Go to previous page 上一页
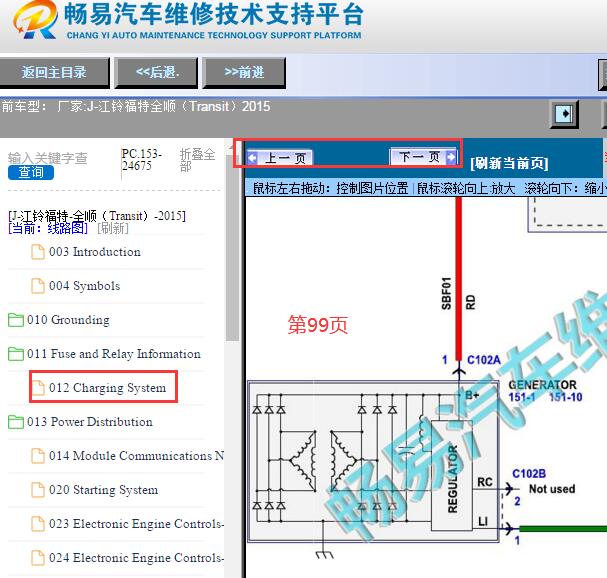 280,158
